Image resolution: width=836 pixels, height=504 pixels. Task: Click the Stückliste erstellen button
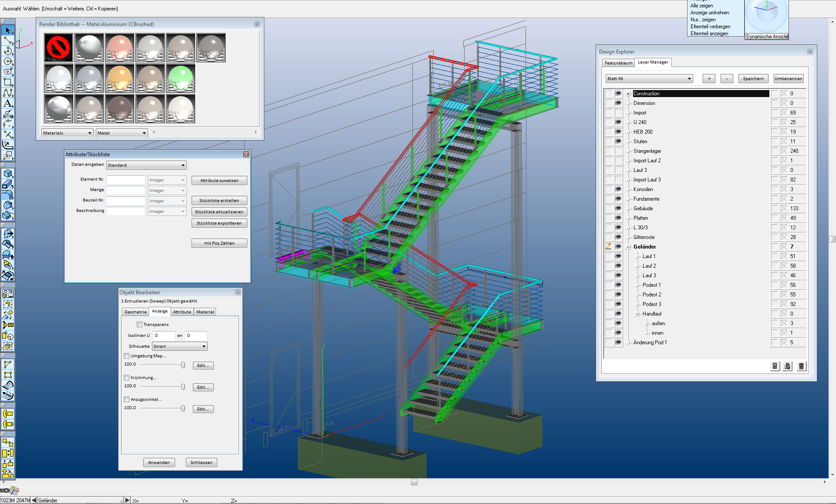(x=219, y=201)
